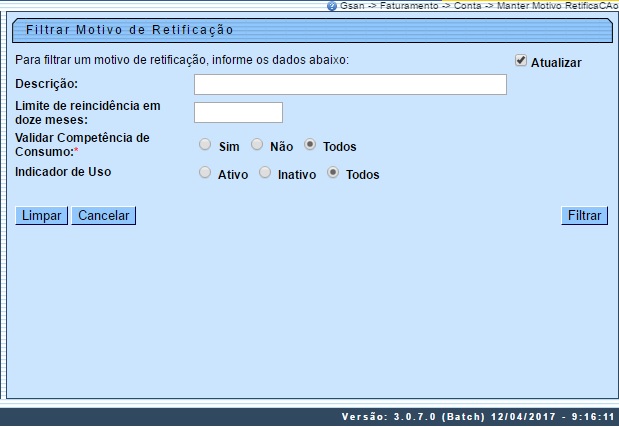Click the Filtrar Motivo de Retificação header

click(x=130, y=30)
